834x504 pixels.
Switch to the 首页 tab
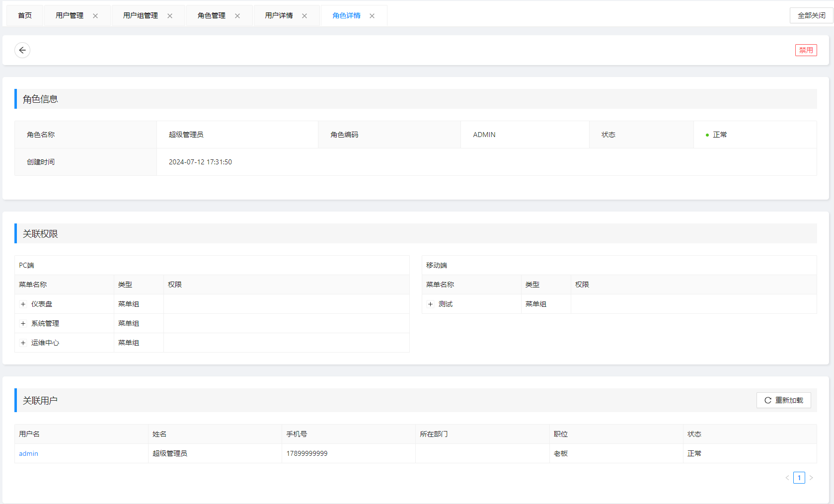[x=25, y=15]
